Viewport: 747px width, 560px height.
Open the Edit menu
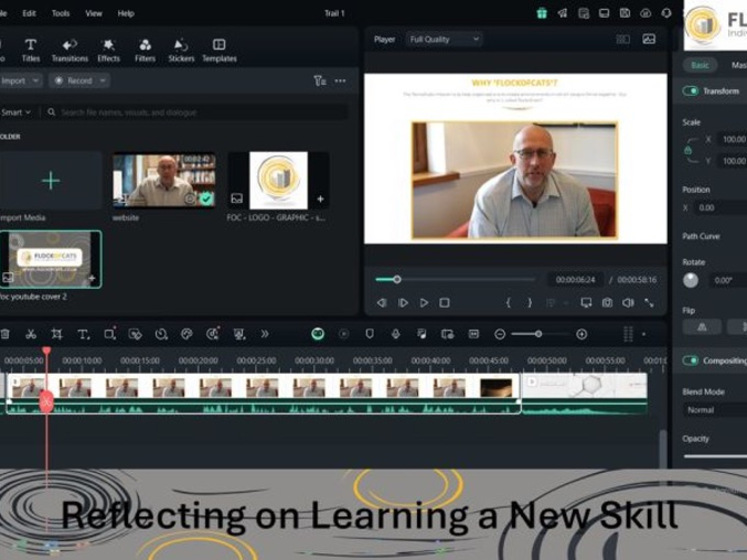click(x=29, y=13)
